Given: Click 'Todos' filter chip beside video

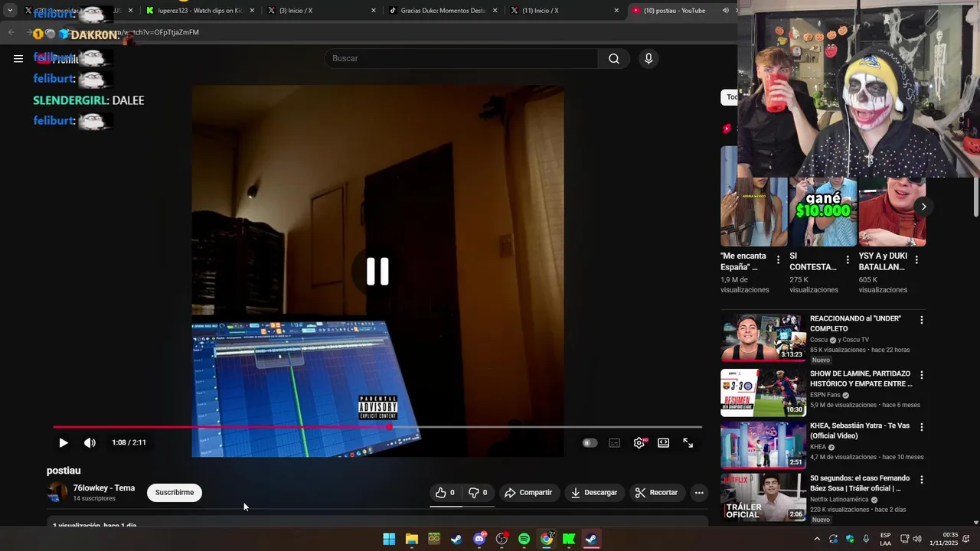Looking at the screenshot, I should click(x=730, y=97).
